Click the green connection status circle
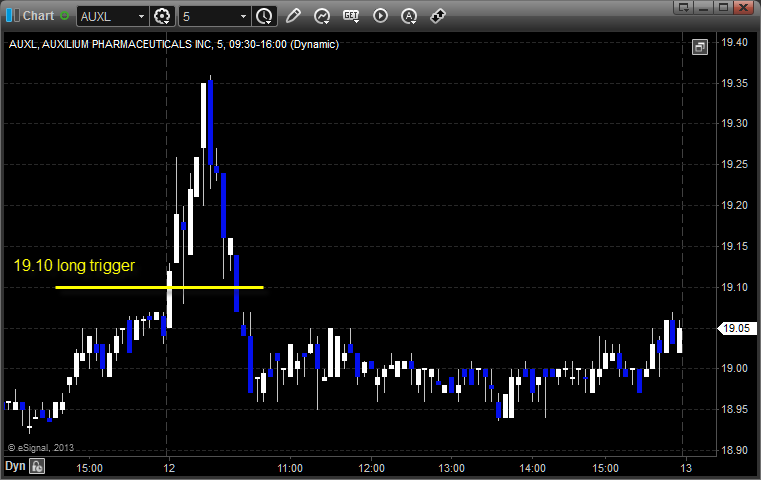Screen dimensions: 761x480 [x=64, y=16]
